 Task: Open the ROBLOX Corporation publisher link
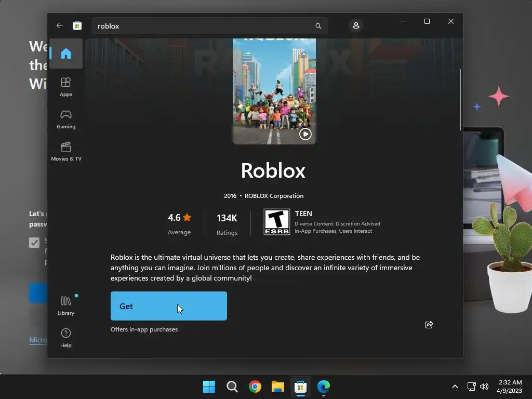click(274, 196)
